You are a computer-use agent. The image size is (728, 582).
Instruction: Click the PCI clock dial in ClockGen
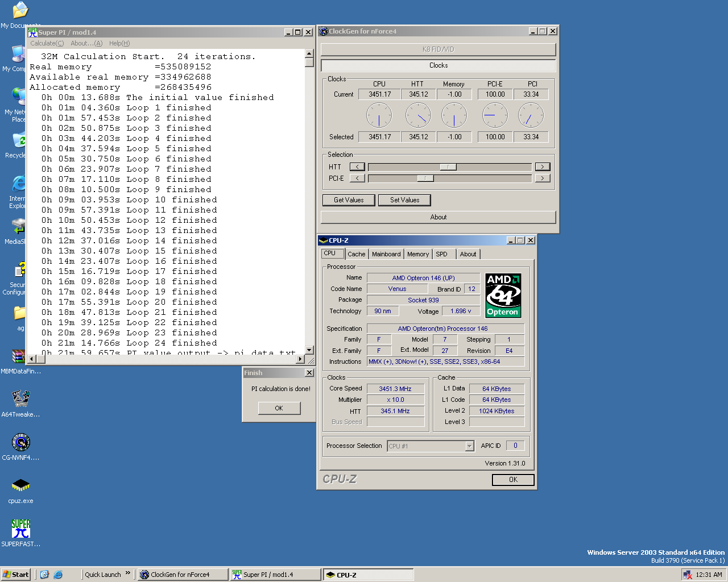coord(531,115)
